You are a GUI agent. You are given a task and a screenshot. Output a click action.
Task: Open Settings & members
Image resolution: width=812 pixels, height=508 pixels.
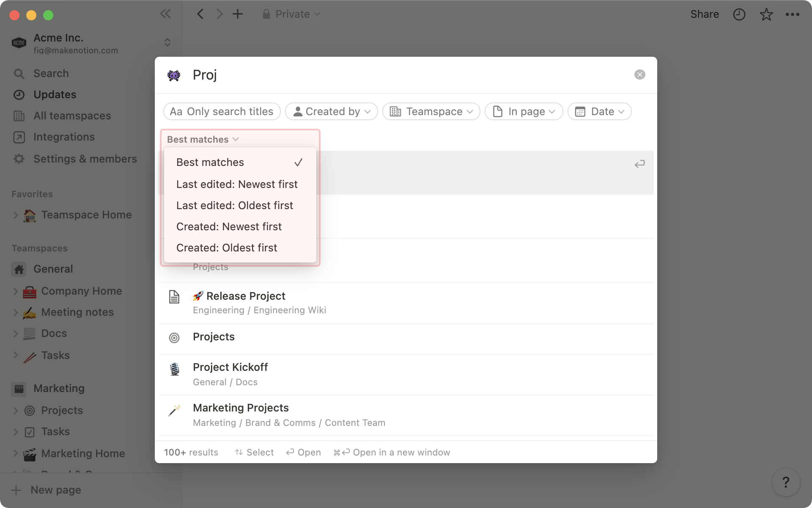[85, 159]
